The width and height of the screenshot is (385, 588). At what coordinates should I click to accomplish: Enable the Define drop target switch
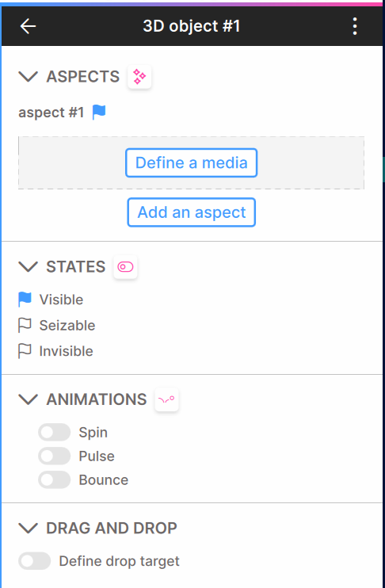[x=35, y=561]
